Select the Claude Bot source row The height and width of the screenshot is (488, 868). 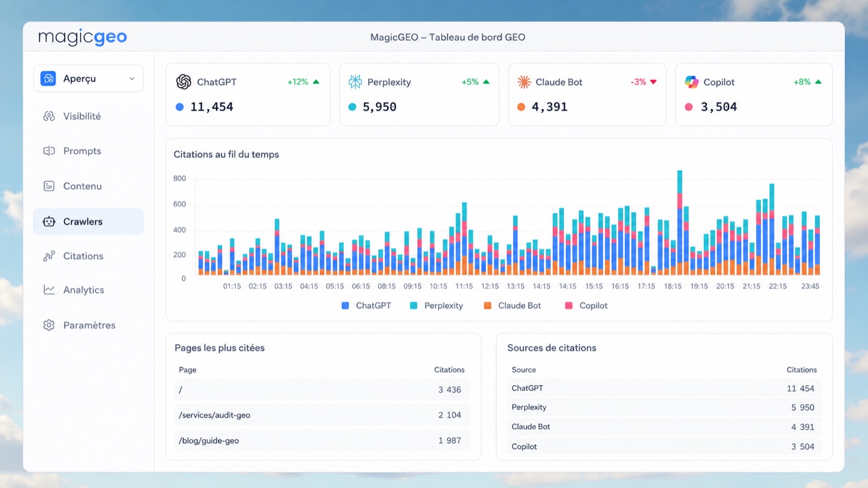(664, 427)
